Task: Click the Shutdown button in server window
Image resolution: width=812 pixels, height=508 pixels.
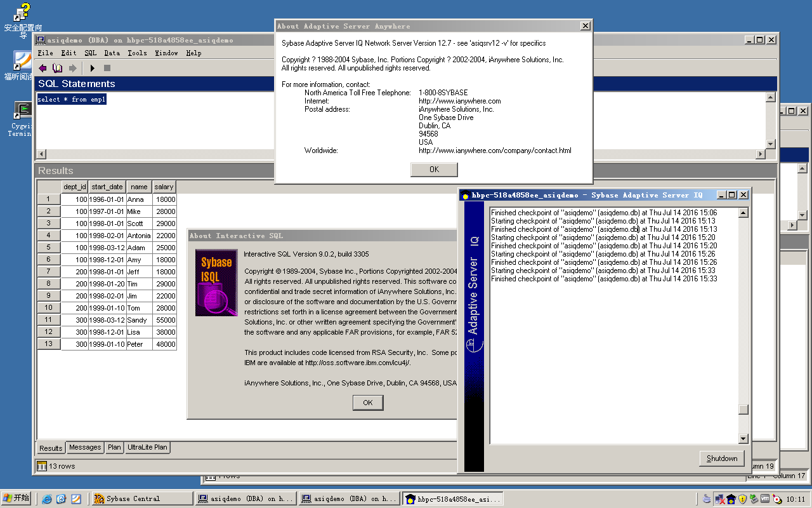Action: 722,458
